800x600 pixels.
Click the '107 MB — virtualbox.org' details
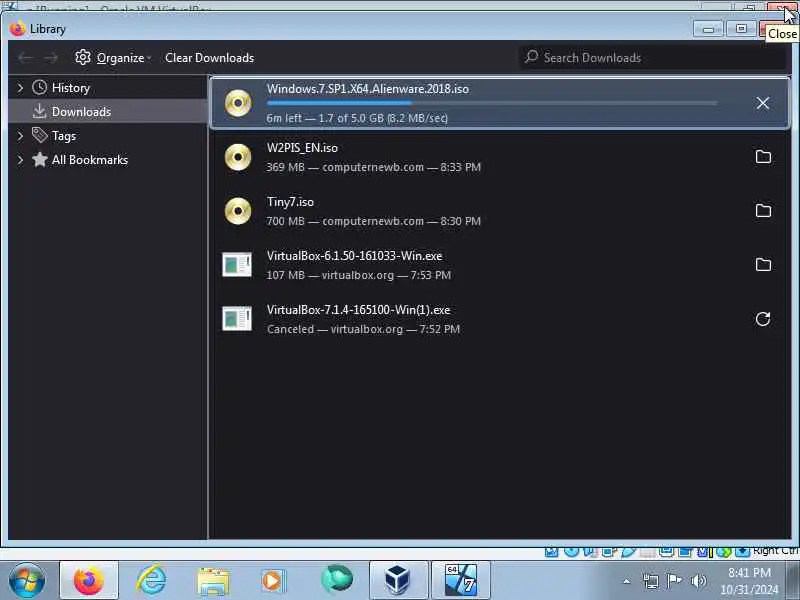359,275
